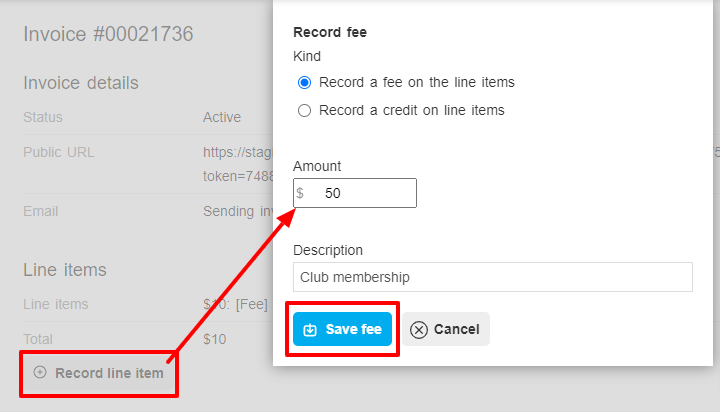The width and height of the screenshot is (720, 412).
Task: Click the Amount field showing 50
Action: pos(355,193)
